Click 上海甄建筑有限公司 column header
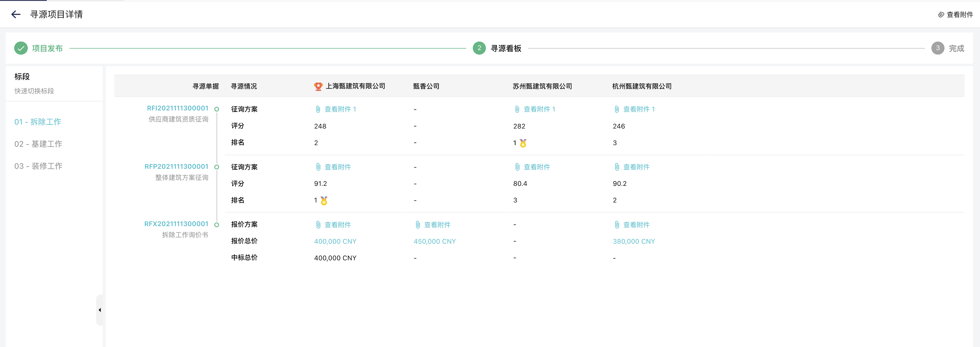Image resolution: width=980 pixels, height=347 pixels. tap(355, 86)
